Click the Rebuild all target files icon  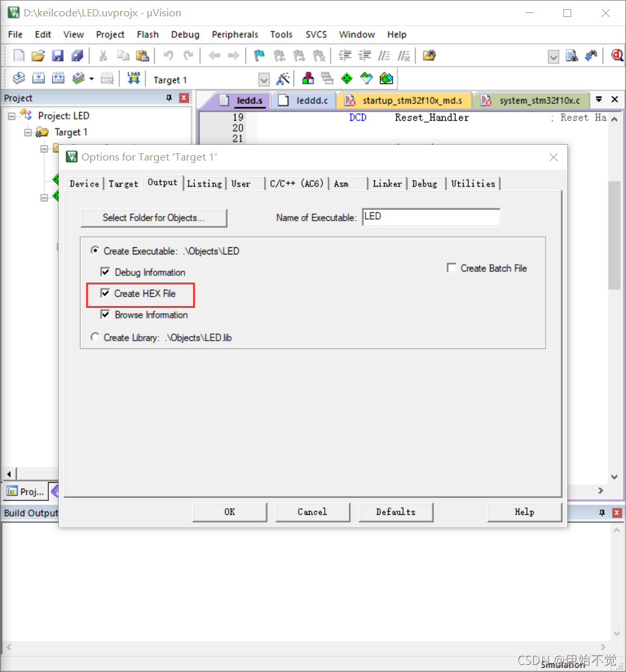click(58, 78)
